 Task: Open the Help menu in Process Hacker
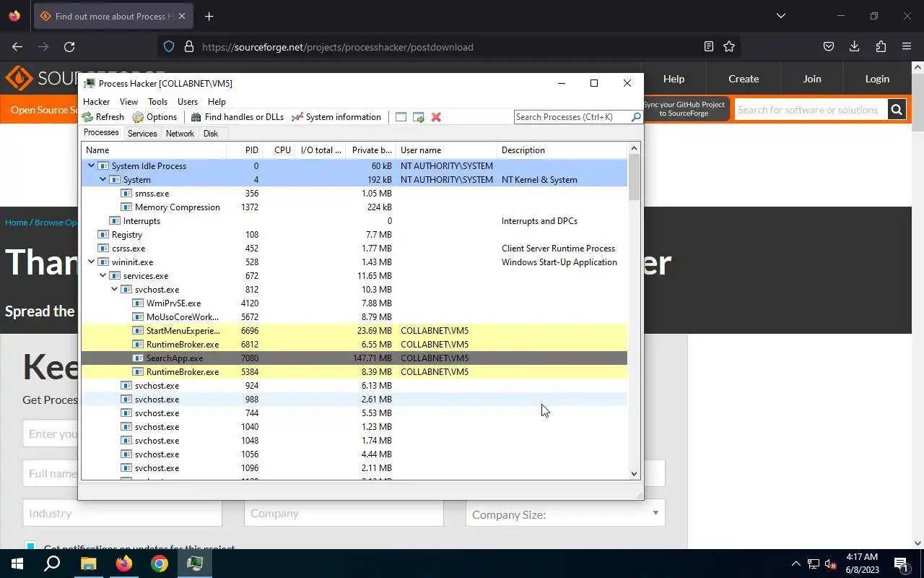point(217,102)
